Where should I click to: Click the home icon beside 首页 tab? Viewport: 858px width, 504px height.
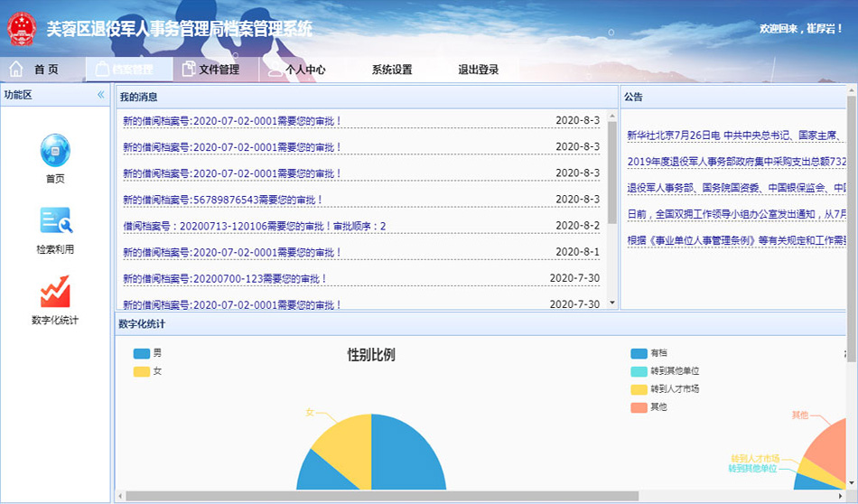16,70
